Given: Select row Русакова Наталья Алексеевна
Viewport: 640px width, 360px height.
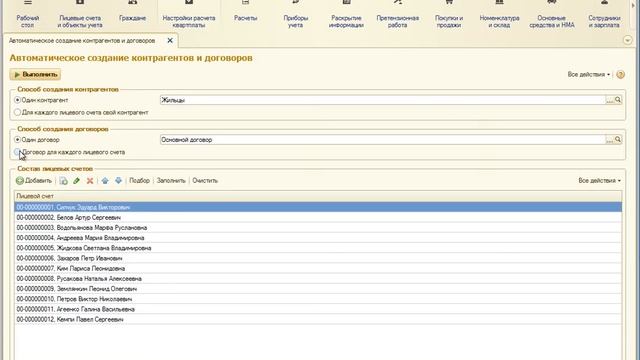Looking at the screenshot, I should (x=318, y=279).
